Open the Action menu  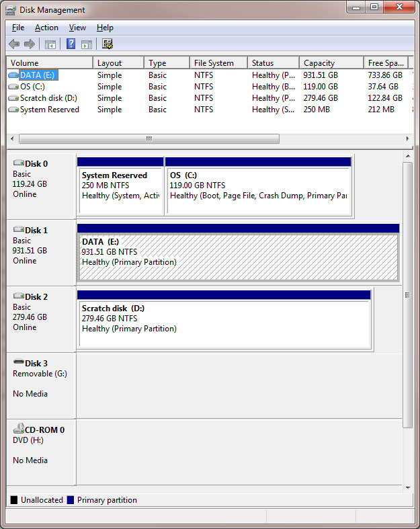pyautogui.click(x=46, y=28)
